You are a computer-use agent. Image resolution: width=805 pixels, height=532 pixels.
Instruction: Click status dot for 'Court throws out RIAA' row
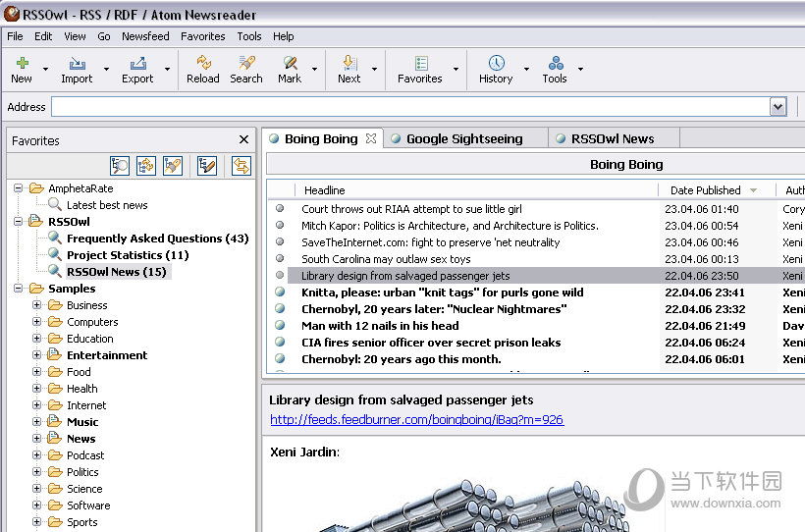tap(280, 208)
